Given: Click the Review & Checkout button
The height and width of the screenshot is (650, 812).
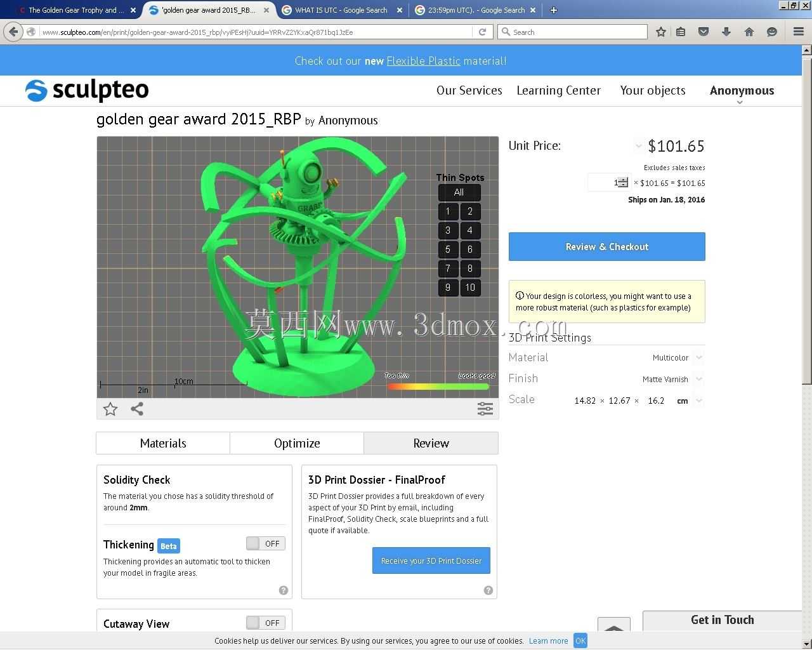Looking at the screenshot, I should tap(607, 246).
